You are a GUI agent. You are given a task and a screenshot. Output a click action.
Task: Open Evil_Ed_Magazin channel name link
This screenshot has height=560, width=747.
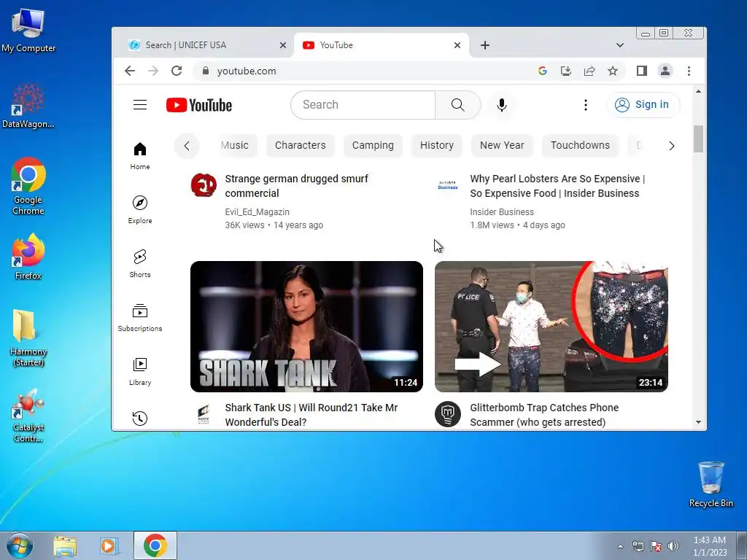coord(258,212)
